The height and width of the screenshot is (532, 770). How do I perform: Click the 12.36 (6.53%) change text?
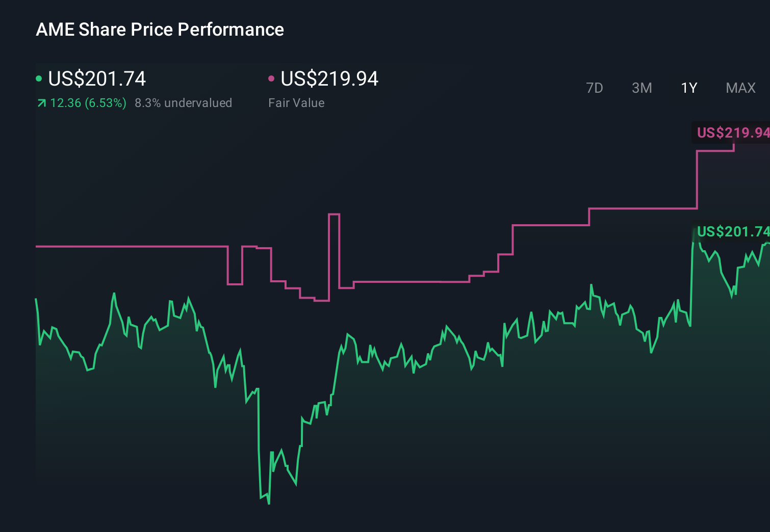tap(87, 102)
